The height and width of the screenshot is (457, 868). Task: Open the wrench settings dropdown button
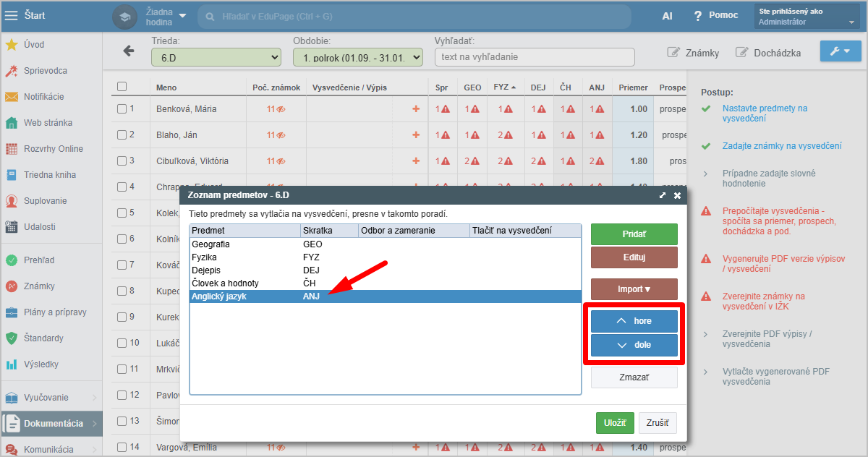pos(840,51)
